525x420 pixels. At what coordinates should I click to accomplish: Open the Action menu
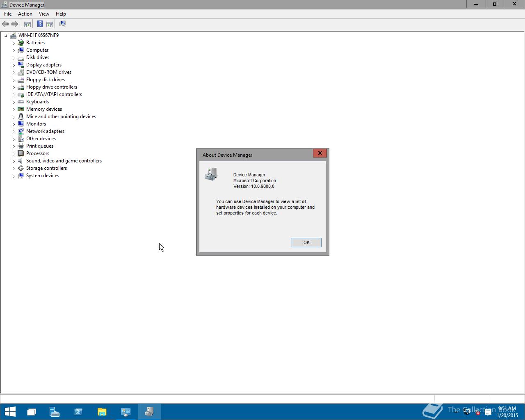[25, 14]
